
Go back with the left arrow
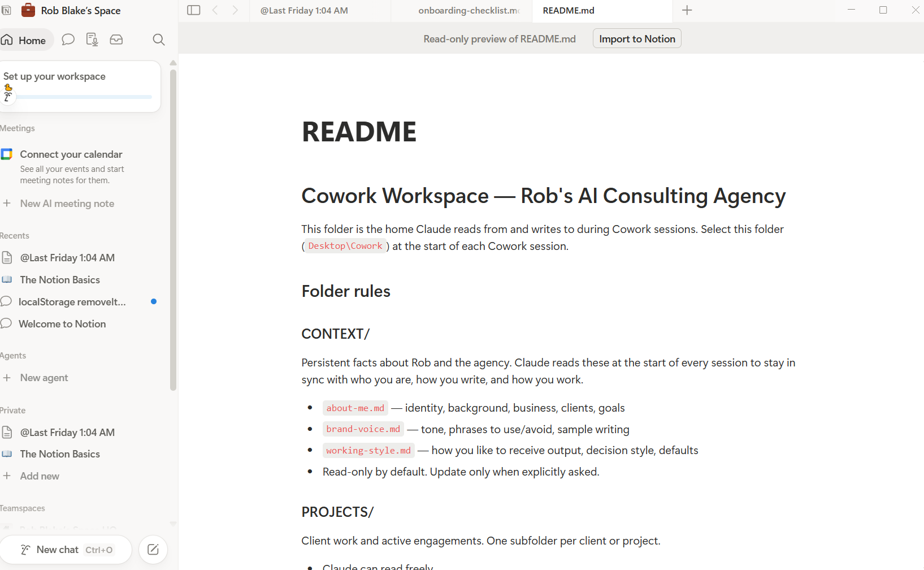pyautogui.click(x=215, y=10)
